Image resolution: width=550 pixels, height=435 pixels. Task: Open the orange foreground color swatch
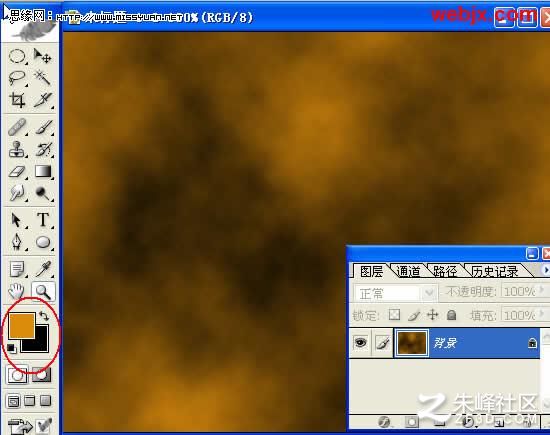click(21, 326)
